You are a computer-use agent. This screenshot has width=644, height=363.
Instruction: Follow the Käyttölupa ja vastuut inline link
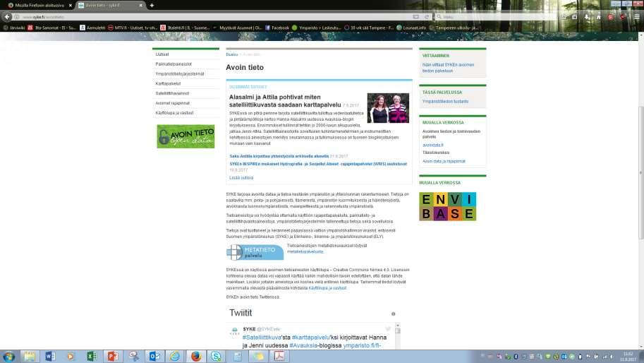327,288
